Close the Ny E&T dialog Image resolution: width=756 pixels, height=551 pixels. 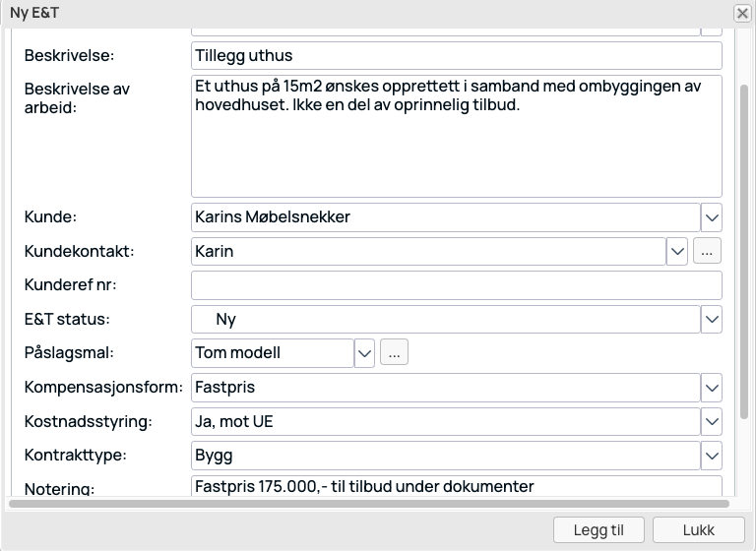tap(742, 13)
